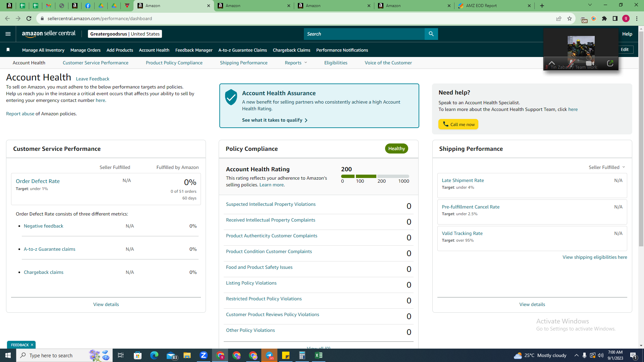This screenshot has width=644, height=362.
Task: Click the Edit button in navigation bar
Action: (625, 50)
